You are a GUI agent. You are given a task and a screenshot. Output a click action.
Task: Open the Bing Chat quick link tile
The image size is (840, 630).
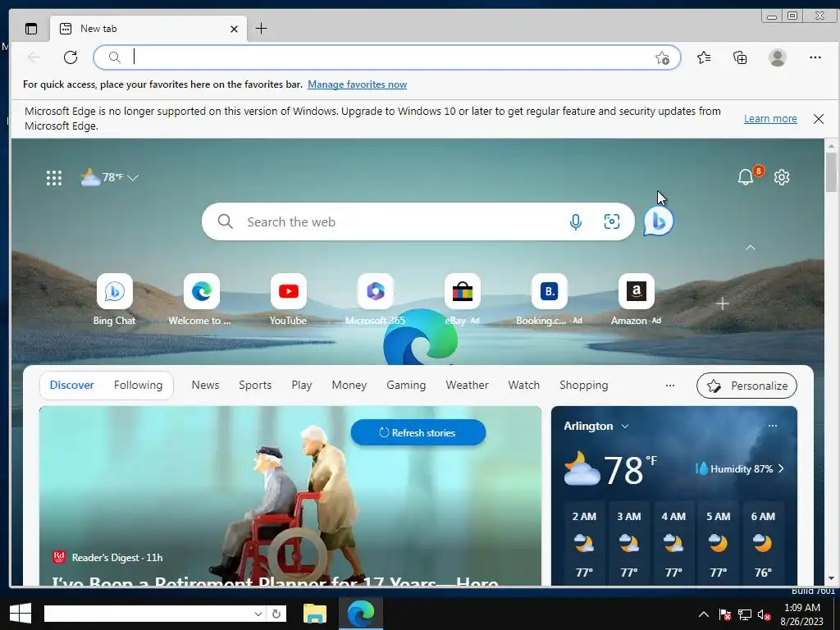(x=114, y=291)
